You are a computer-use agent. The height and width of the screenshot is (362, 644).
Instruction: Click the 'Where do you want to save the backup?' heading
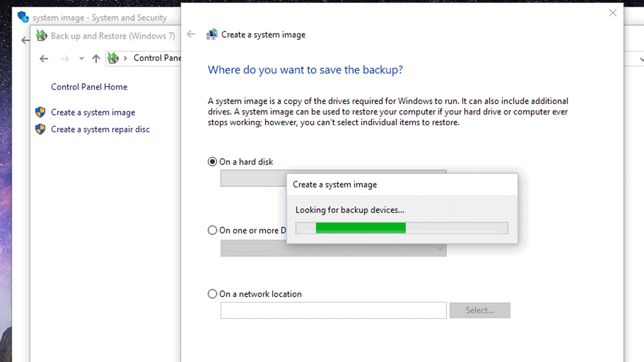click(x=305, y=70)
